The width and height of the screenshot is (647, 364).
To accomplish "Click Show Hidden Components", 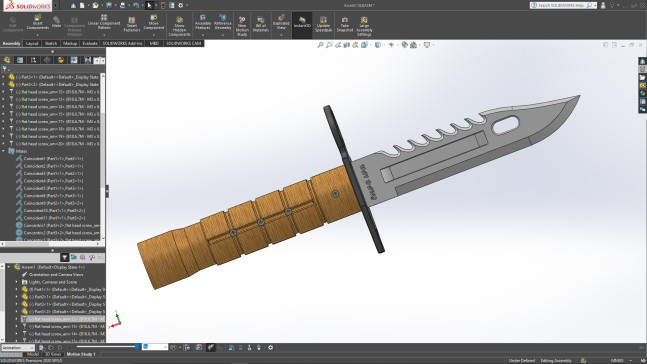I will click(x=179, y=26).
